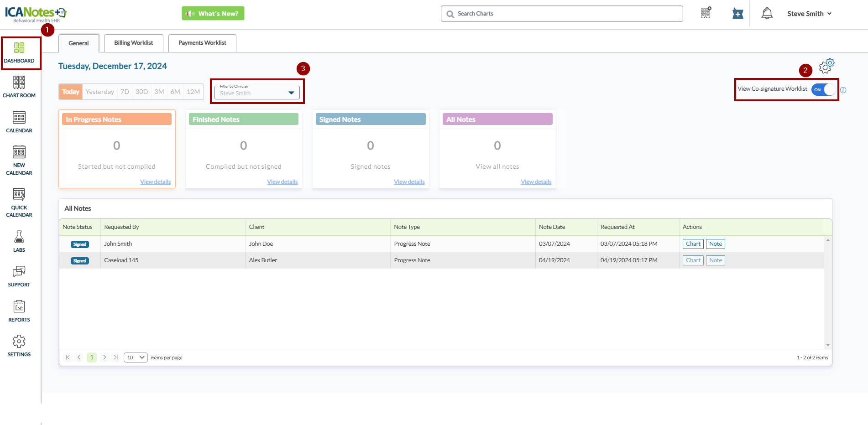Open dashboard settings gear icon
Image resolution: width=868 pixels, height=425 pixels.
coord(826,66)
